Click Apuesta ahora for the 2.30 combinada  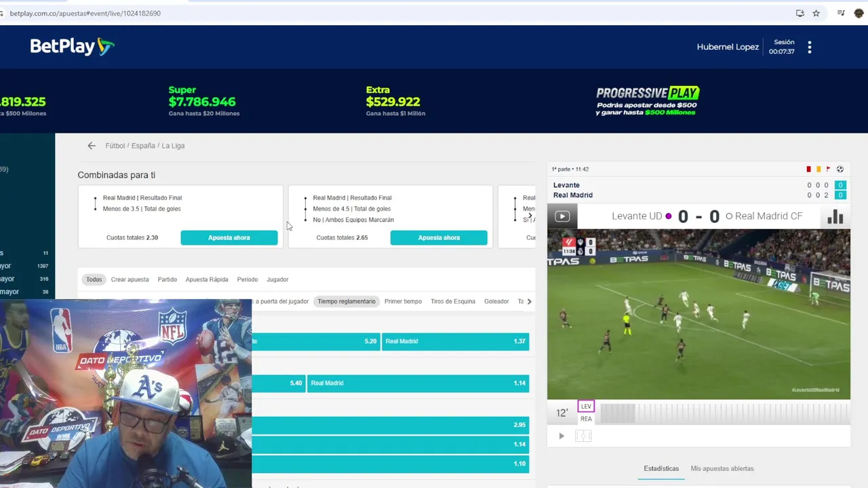229,238
